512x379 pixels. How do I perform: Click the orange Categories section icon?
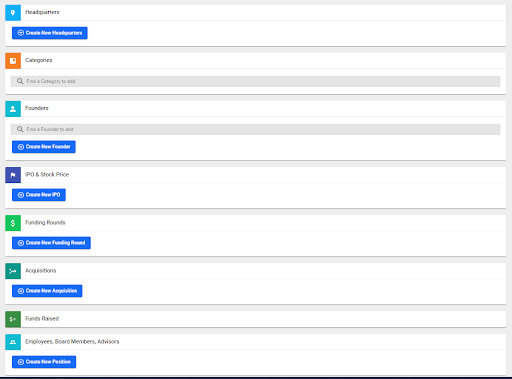(x=13, y=61)
